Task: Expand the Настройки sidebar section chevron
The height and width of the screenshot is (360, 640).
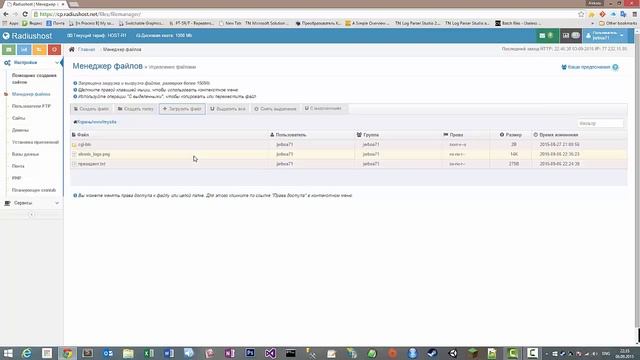Action: 57,63
